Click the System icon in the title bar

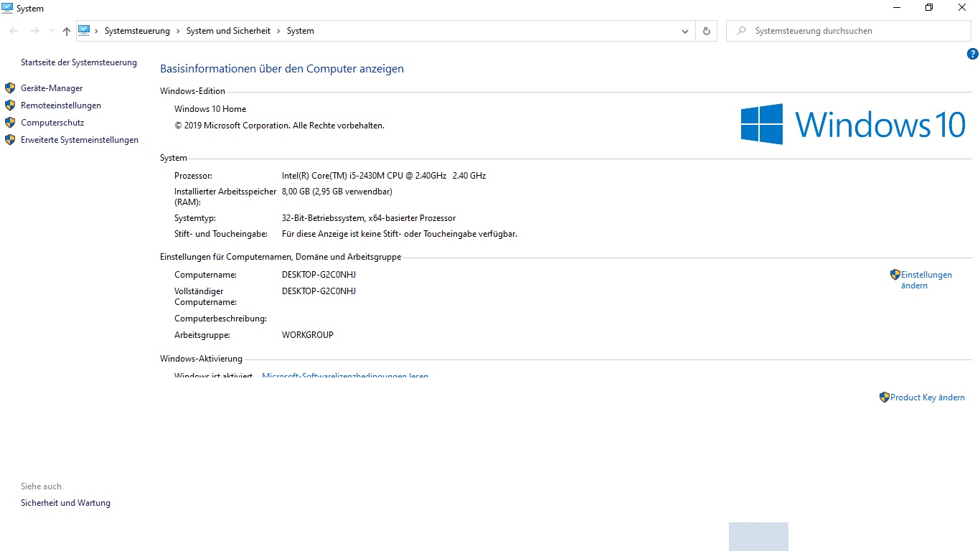point(8,8)
